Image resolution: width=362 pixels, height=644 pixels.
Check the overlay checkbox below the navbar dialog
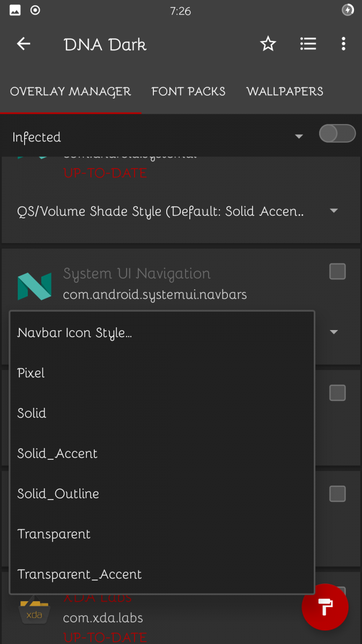click(x=337, y=393)
